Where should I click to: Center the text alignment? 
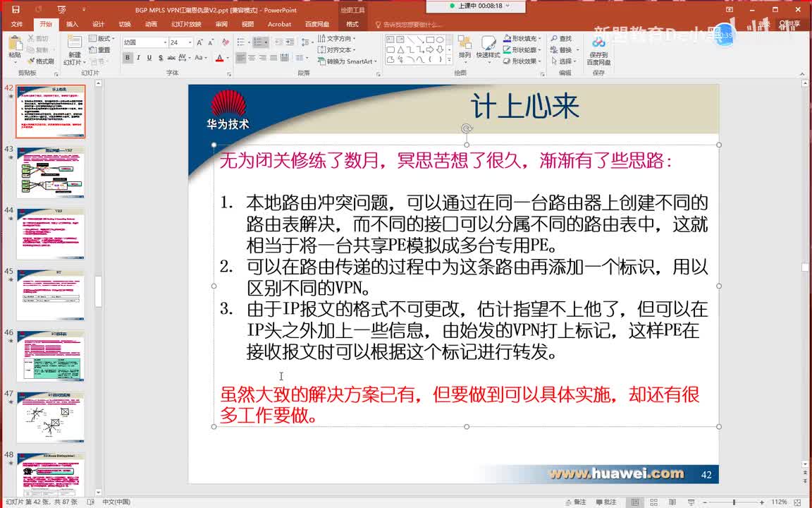pos(252,58)
